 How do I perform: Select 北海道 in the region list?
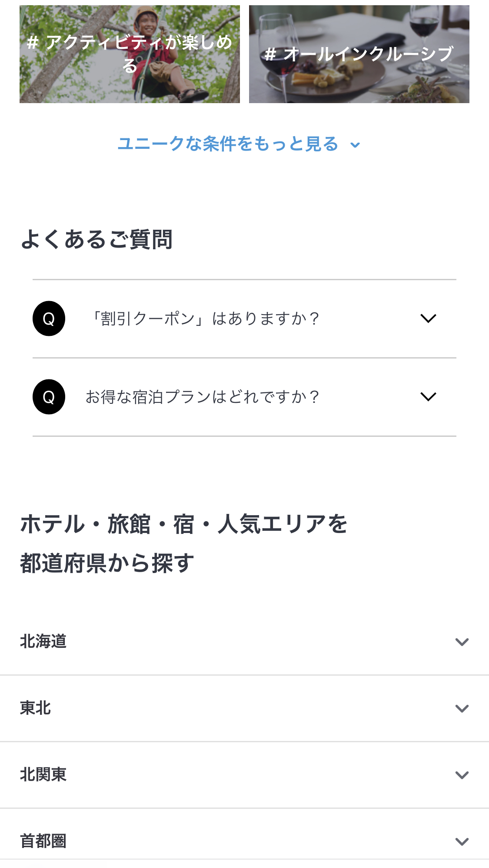(x=43, y=641)
